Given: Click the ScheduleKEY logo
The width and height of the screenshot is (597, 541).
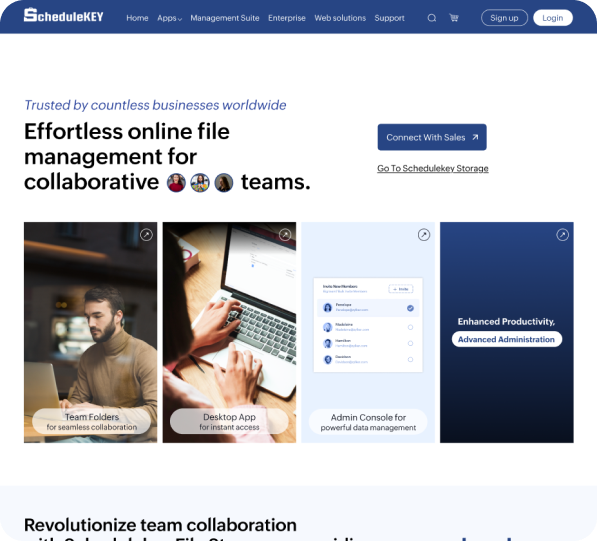Looking at the screenshot, I should pyautogui.click(x=64, y=16).
